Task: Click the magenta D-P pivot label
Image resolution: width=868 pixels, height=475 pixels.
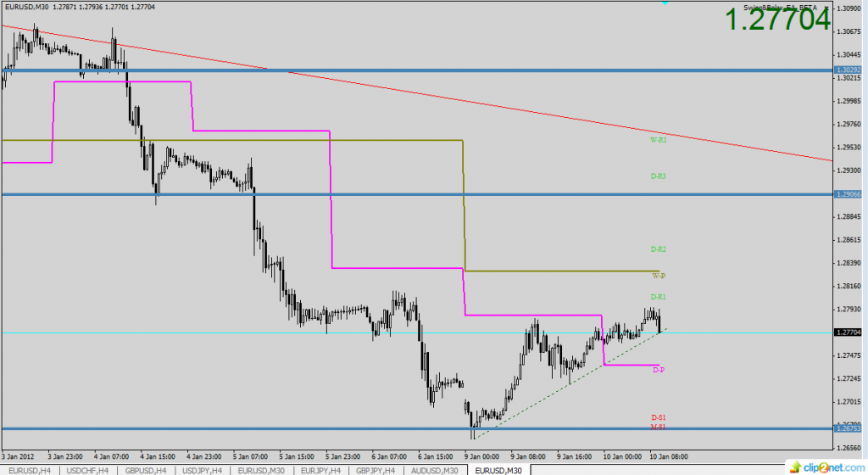Action: coord(658,370)
